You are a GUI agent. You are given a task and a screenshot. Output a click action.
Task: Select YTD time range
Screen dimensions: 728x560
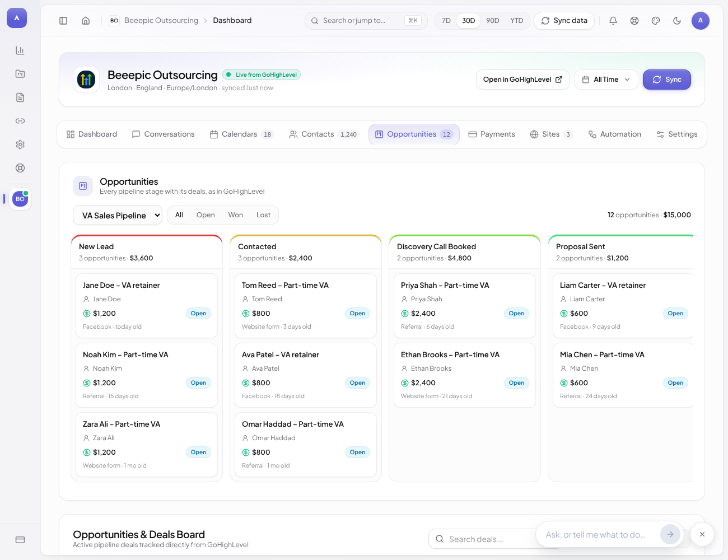517,21
